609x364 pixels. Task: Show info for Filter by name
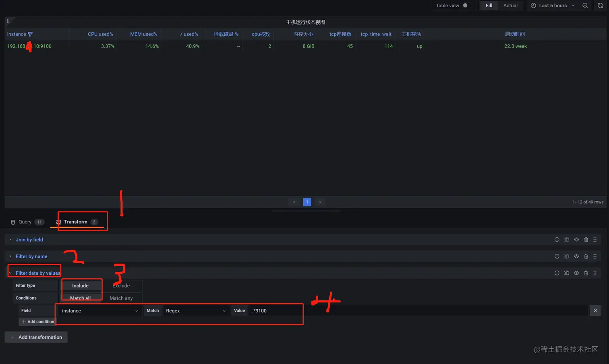(557, 256)
